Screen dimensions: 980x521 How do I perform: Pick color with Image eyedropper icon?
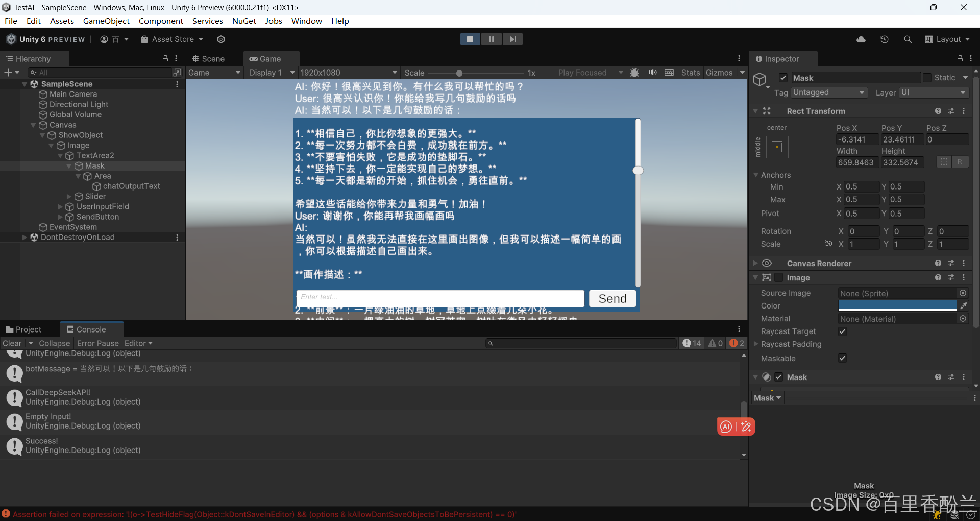[963, 306]
